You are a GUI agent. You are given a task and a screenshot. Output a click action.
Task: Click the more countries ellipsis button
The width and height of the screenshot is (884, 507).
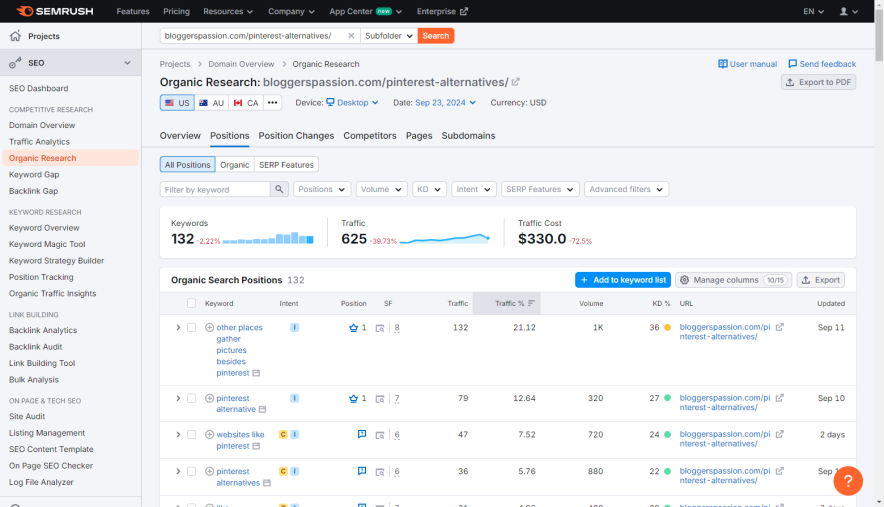[272, 103]
